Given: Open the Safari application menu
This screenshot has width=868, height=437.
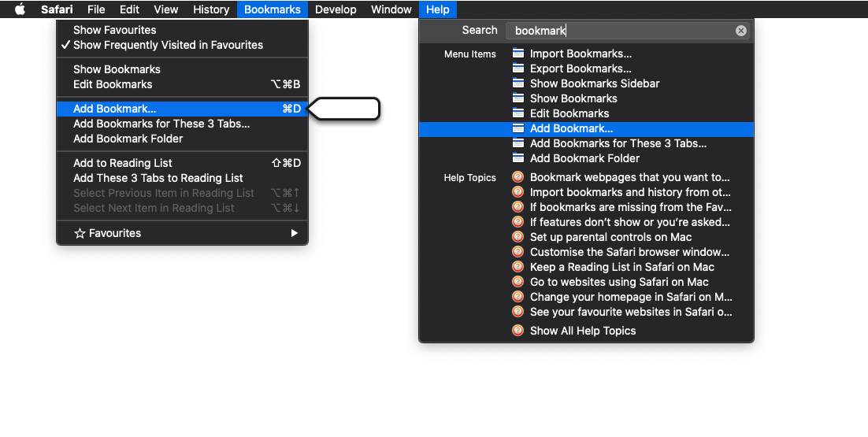Looking at the screenshot, I should point(57,9).
